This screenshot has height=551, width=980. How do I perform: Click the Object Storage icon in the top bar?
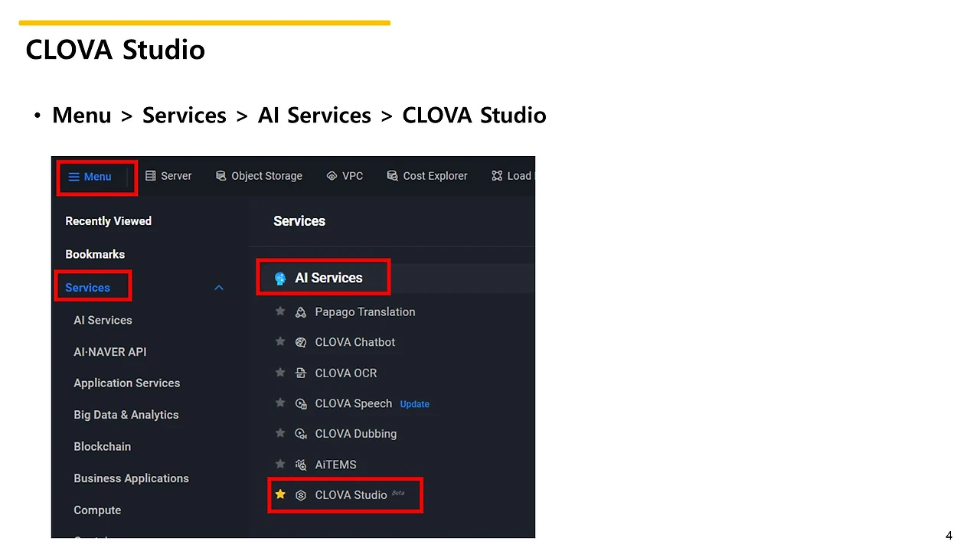tap(221, 176)
